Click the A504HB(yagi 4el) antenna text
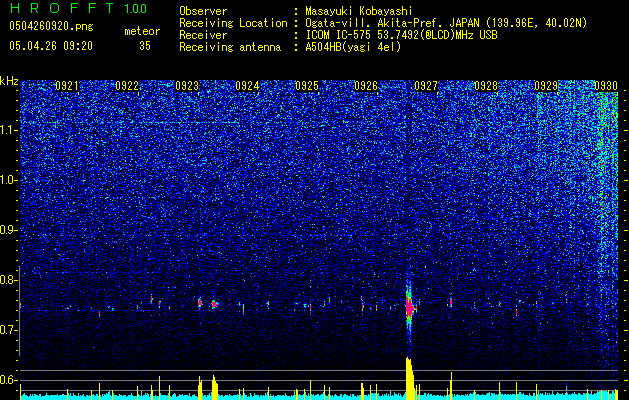Image resolution: width=629 pixels, height=400 pixels. [x=353, y=47]
